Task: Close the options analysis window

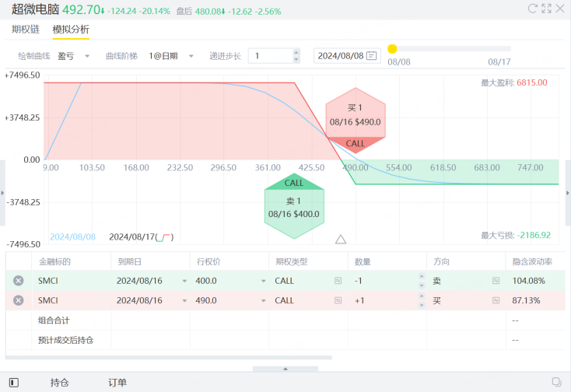Action: [559, 9]
